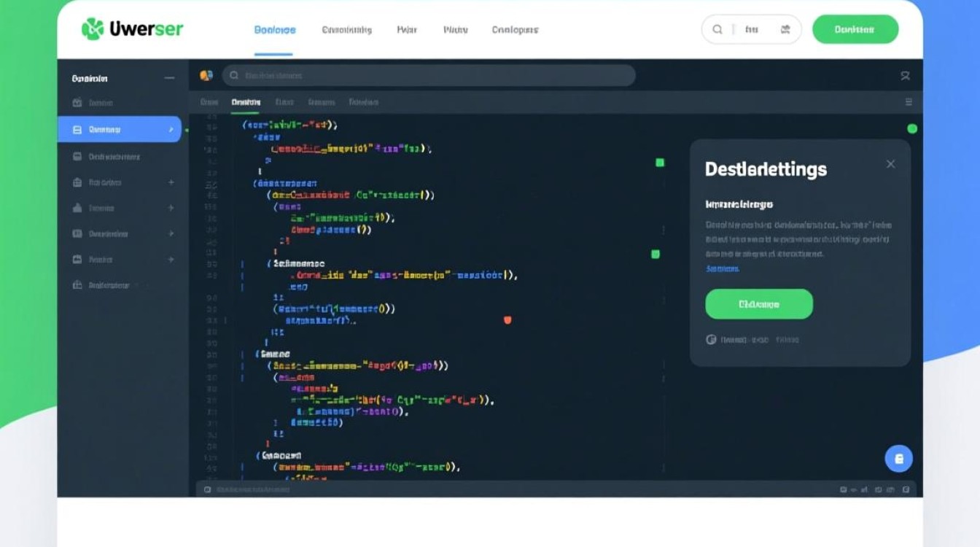The width and height of the screenshot is (980, 547).
Task: Click the green button in the Destlerlettings panel
Action: [x=758, y=304]
